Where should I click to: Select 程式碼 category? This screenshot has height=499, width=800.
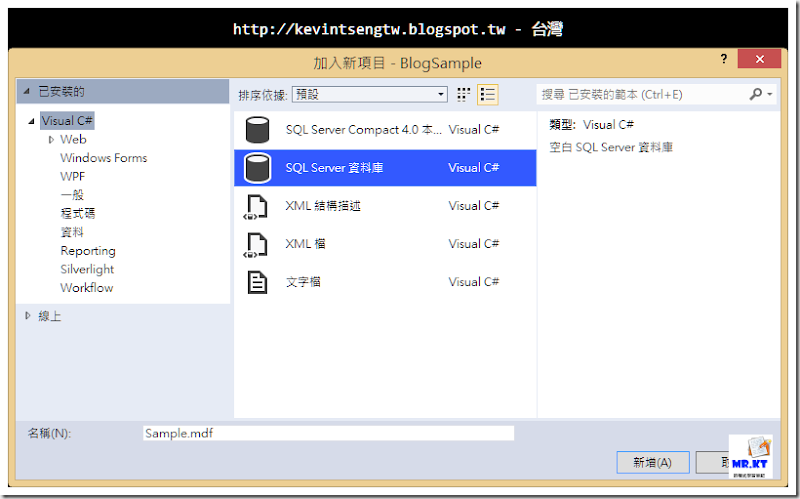coord(78,213)
